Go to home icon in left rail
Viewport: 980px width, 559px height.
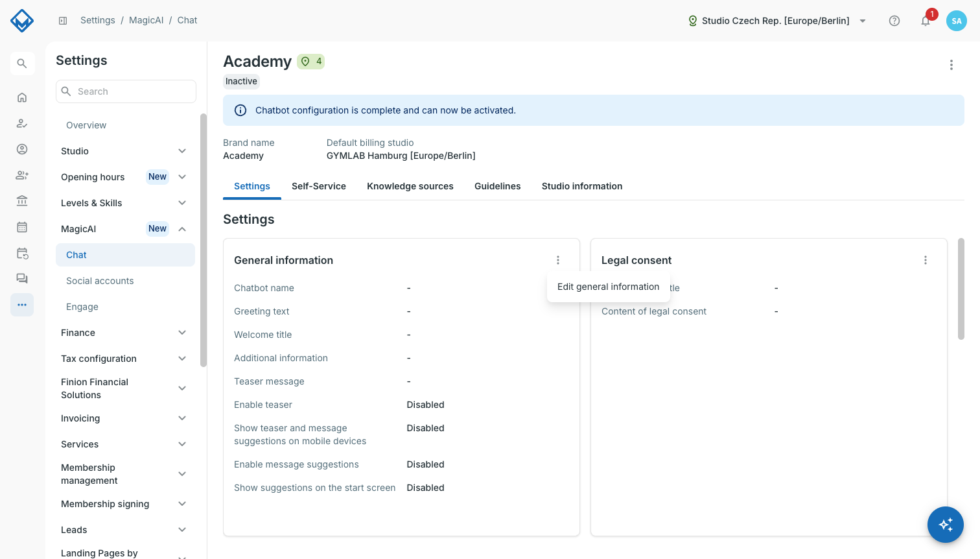pos(22,97)
